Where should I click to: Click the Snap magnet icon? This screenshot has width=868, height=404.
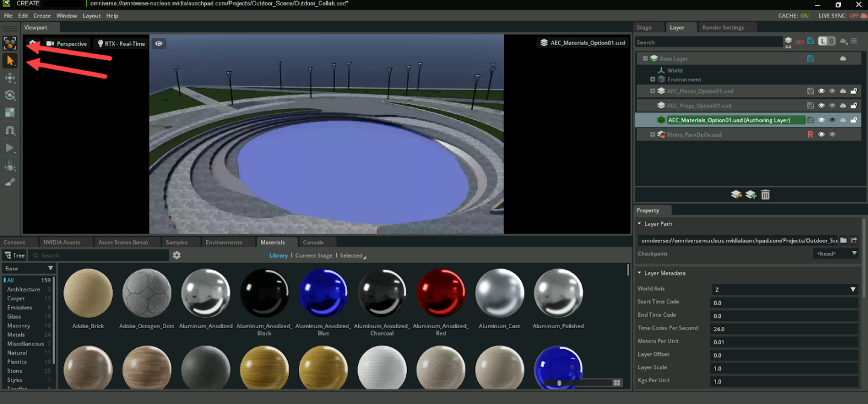(10, 130)
